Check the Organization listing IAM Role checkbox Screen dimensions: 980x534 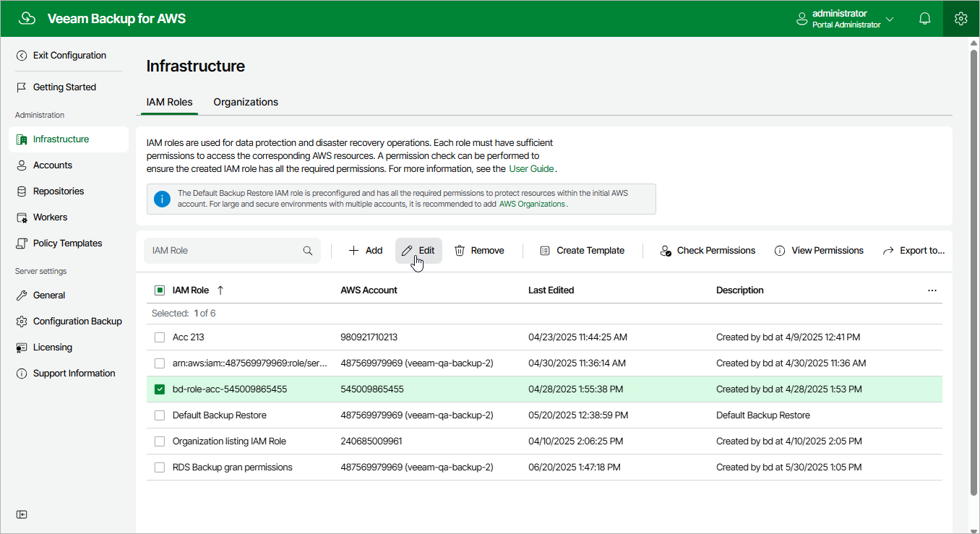click(x=160, y=442)
